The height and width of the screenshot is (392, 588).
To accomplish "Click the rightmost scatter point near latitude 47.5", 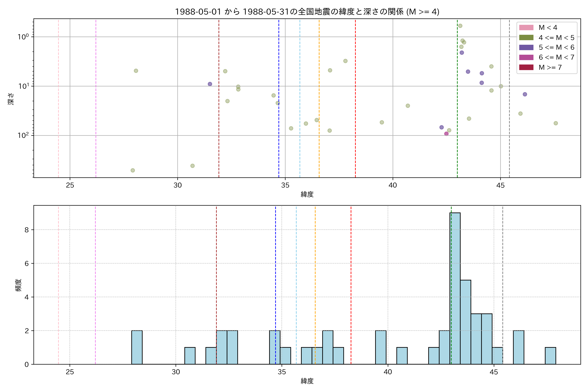I will pos(556,123).
